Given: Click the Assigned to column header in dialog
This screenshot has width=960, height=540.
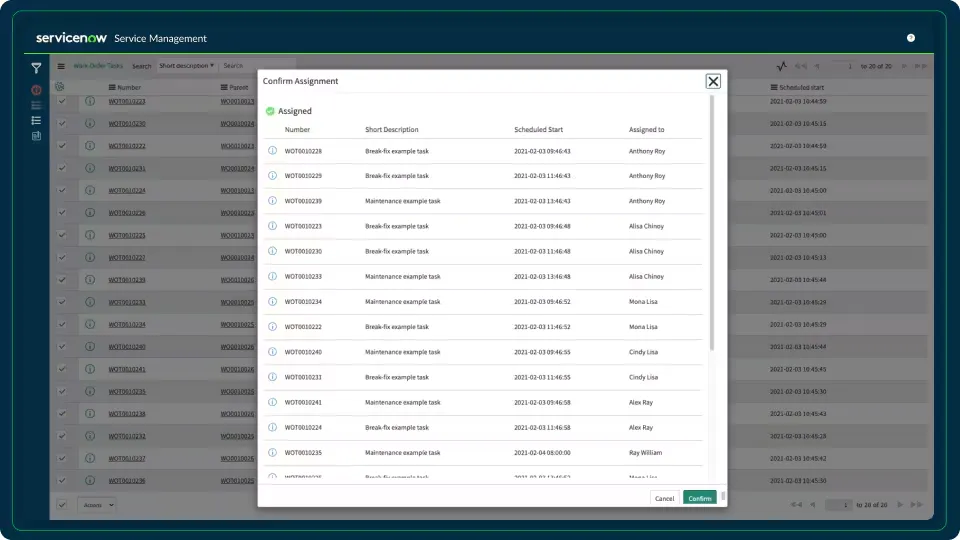Looking at the screenshot, I should (x=647, y=129).
